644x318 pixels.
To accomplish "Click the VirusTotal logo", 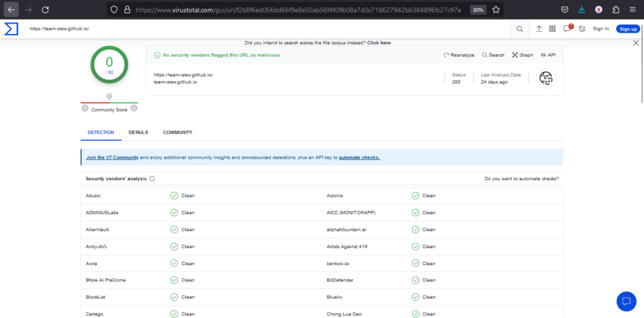I will [11, 29].
